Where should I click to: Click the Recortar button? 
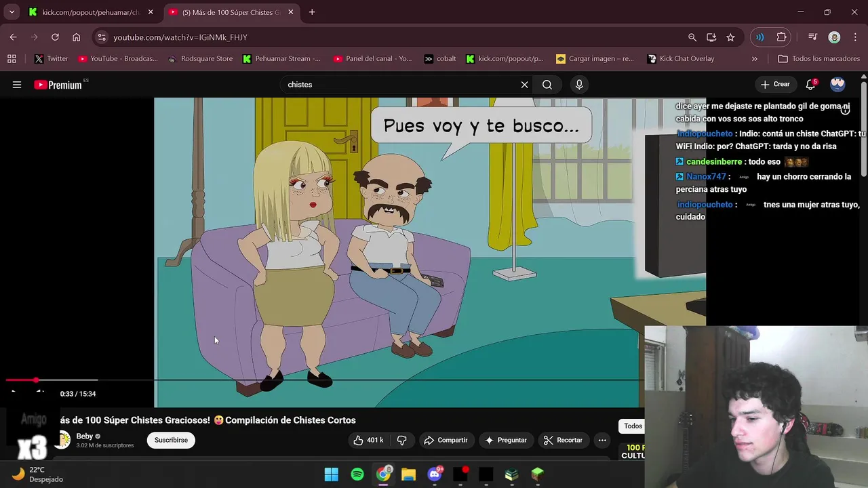click(x=563, y=440)
